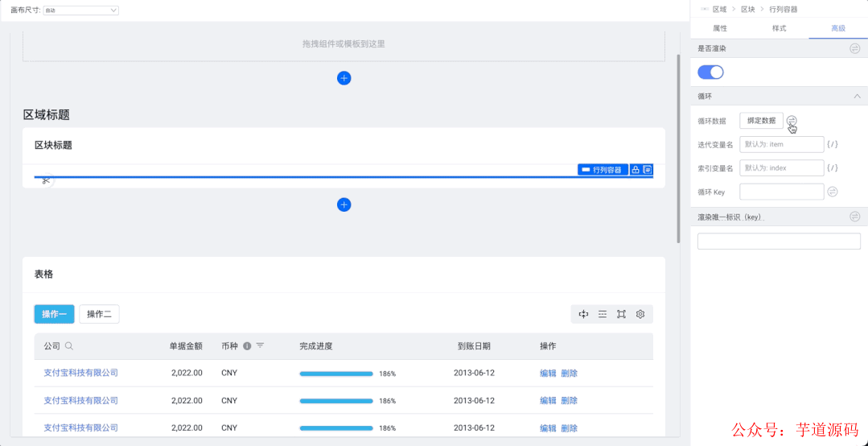Screen dimensions: 868x446
Task: Click the 循环数据 label
Action: click(x=712, y=121)
